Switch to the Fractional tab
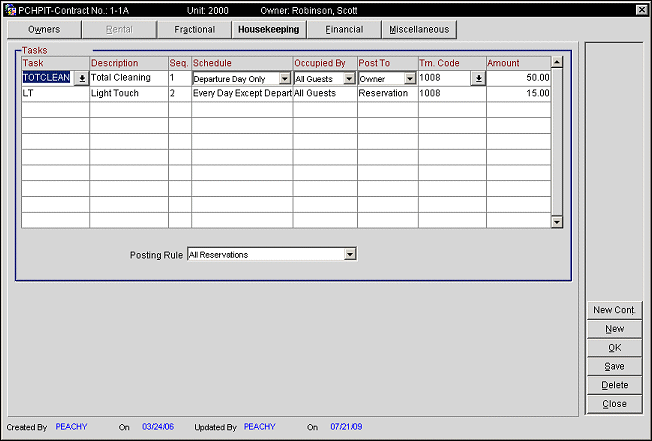Screen dimensions: 652x441 (194, 30)
